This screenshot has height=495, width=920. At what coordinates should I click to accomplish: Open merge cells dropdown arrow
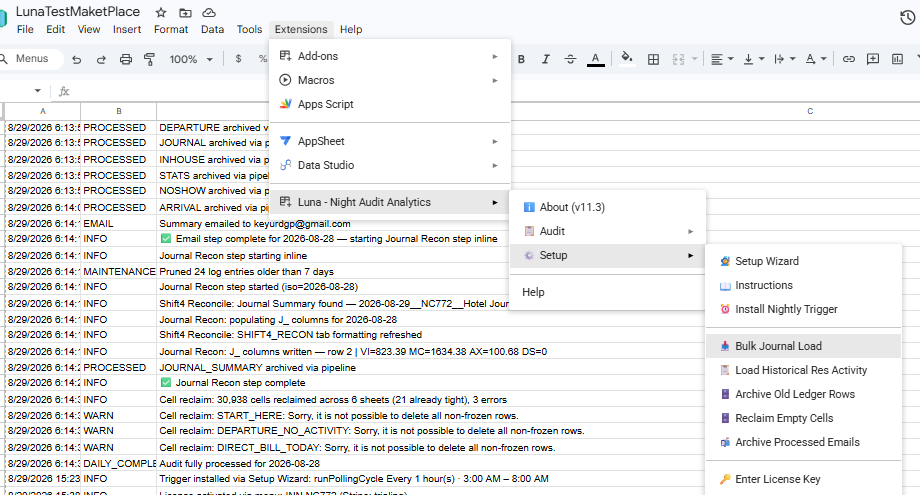tap(695, 59)
